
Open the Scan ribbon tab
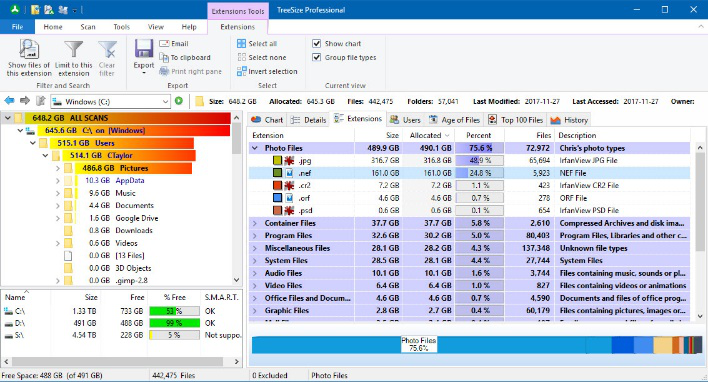click(88, 27)
